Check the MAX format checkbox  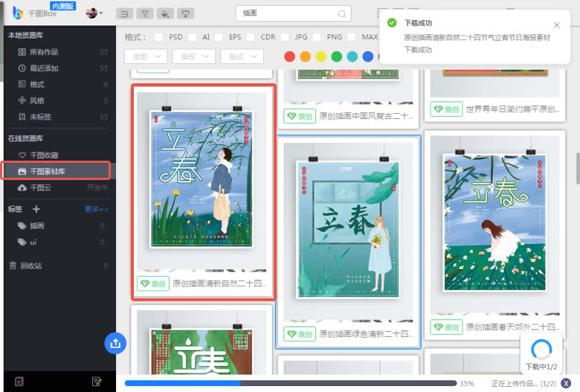[352, 37]
